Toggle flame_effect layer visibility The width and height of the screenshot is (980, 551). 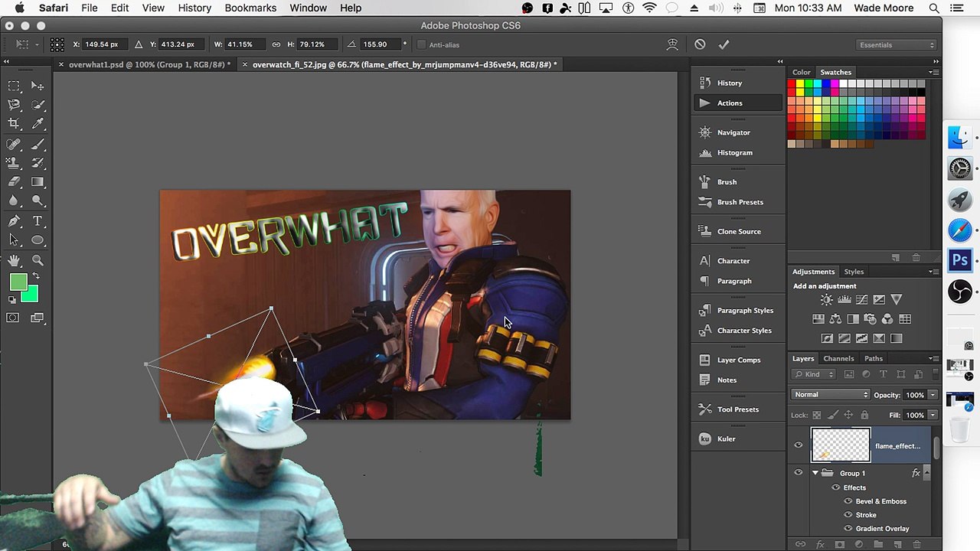coord(798,445)
